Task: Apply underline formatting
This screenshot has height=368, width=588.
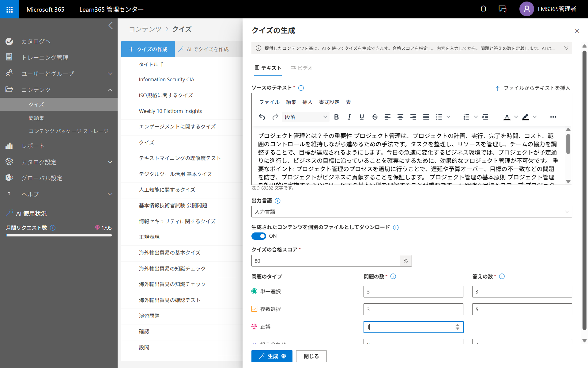Action: click(x=362, y=117)
